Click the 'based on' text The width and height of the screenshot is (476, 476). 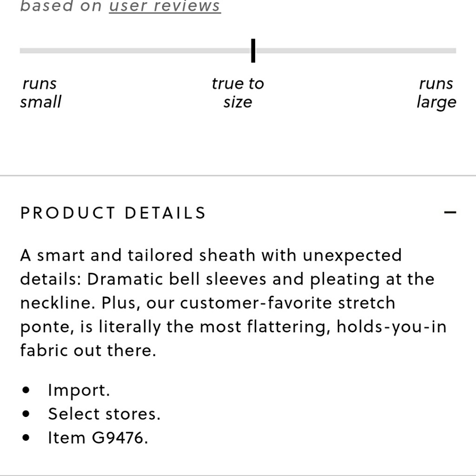point(60,6)
